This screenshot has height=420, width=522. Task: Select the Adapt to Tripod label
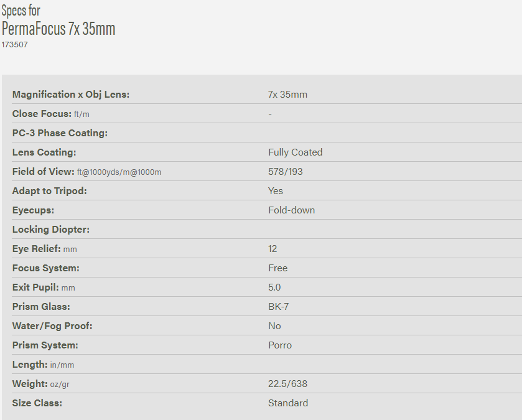coord(50,191)
